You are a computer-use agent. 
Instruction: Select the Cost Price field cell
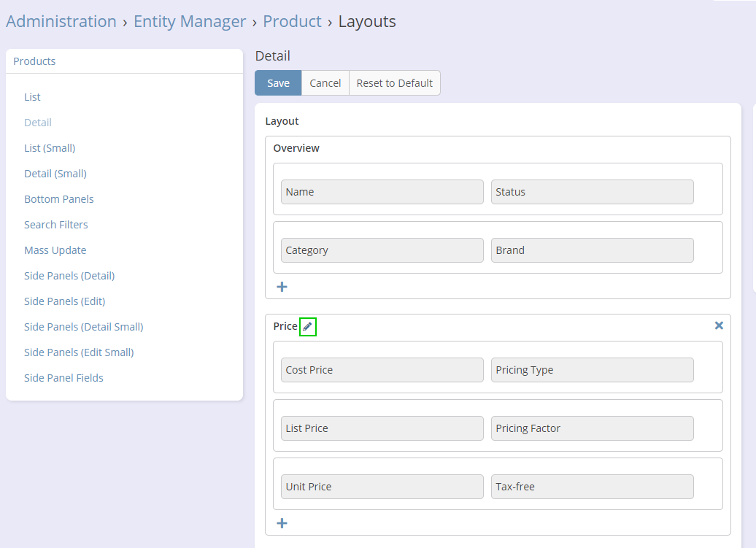coord(382,370)
